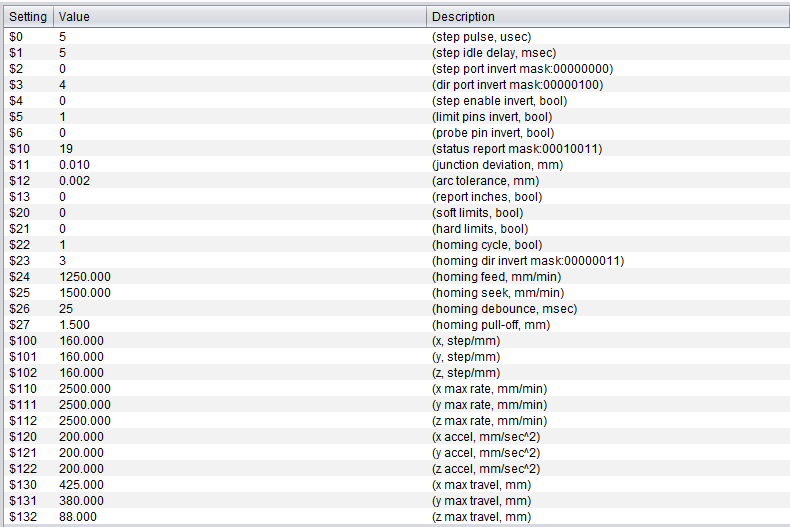Select y max travel value 380.000

82,501
